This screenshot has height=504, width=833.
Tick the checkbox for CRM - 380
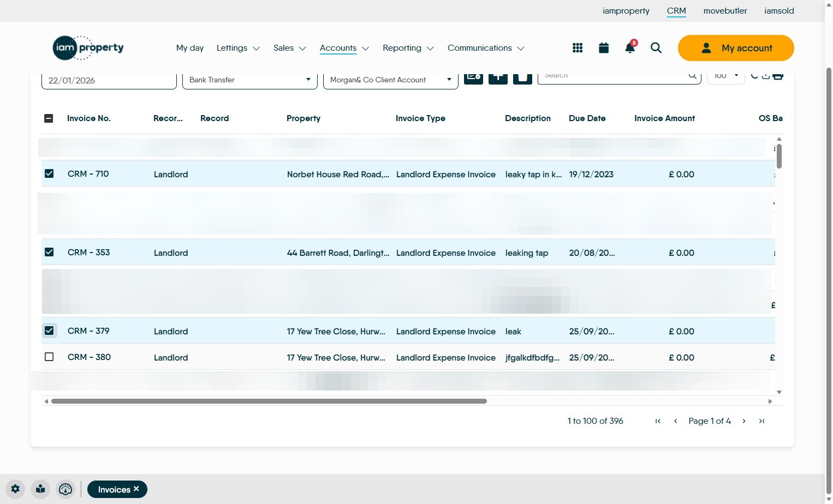49,357
